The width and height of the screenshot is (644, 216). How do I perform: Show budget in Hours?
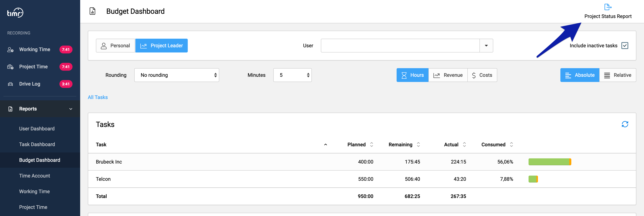tap(413, 75)
